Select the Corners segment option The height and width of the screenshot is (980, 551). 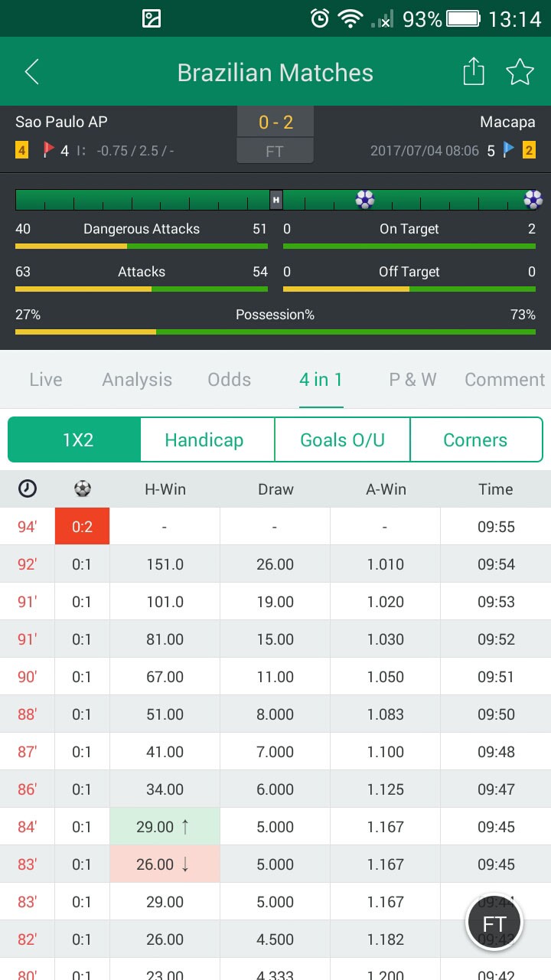[475, 440]
